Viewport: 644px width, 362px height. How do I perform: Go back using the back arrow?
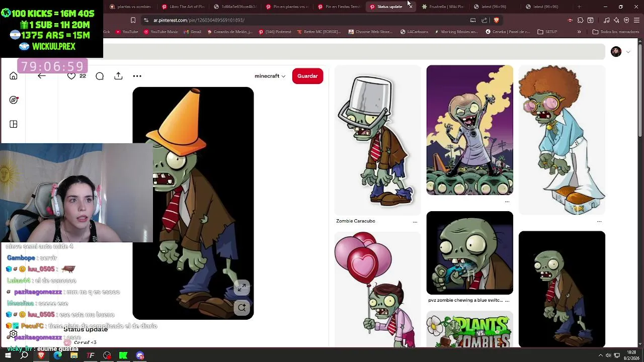point(42,76)
